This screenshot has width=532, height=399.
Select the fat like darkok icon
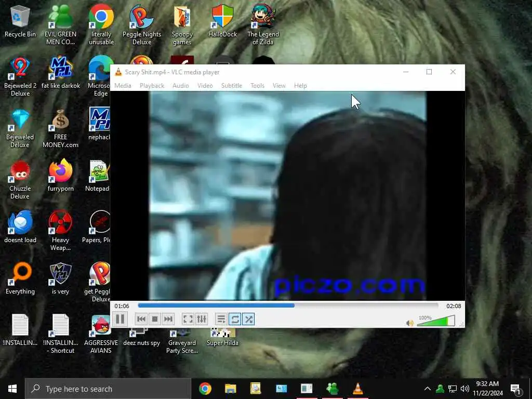pos(60,73)
